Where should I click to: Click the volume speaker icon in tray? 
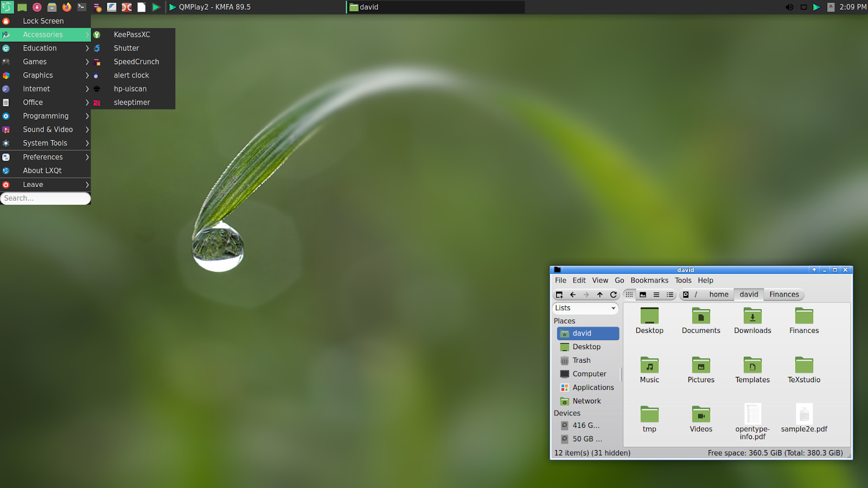[x=789, y=7]
